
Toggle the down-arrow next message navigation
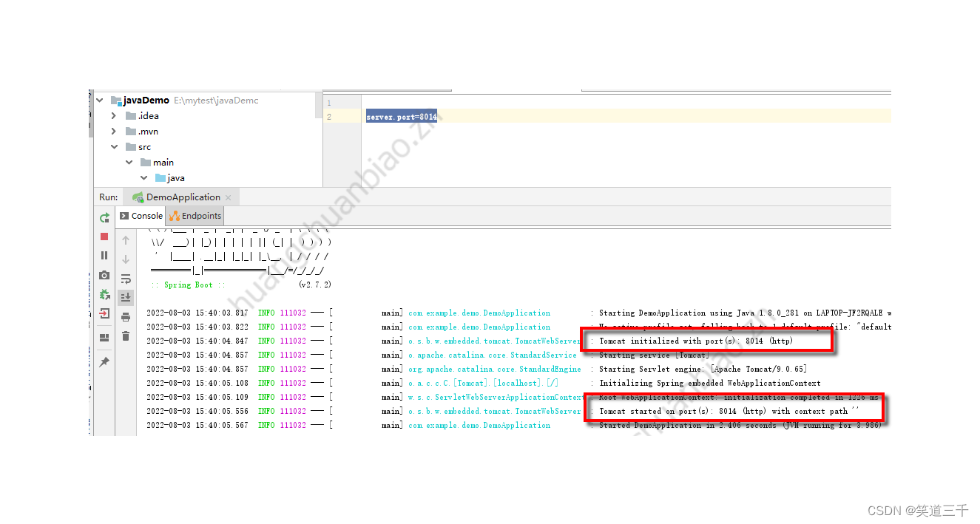coord(126,259)
